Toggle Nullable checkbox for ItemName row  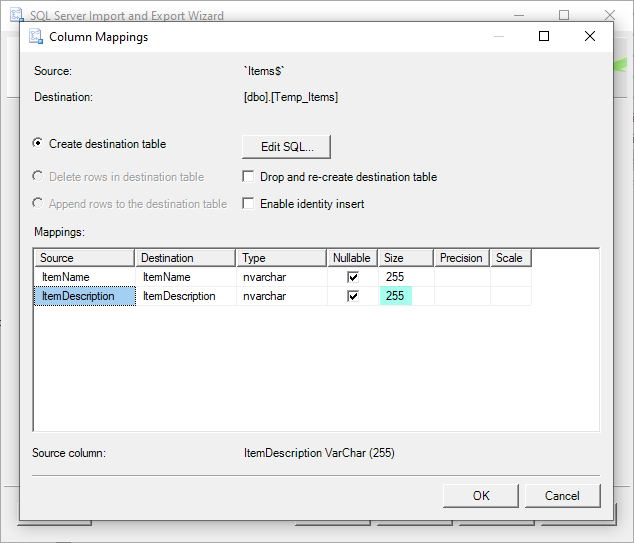352,277
